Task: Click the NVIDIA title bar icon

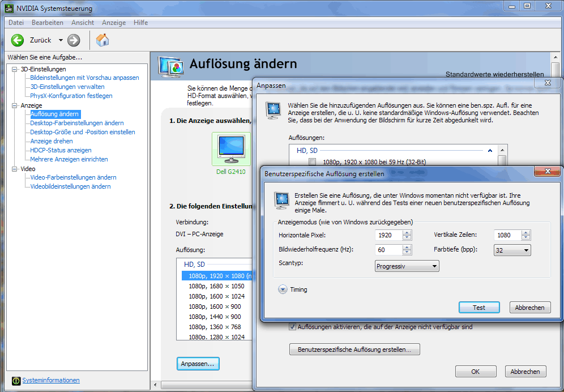Action: pyautogui.click(x=10, y=8)
